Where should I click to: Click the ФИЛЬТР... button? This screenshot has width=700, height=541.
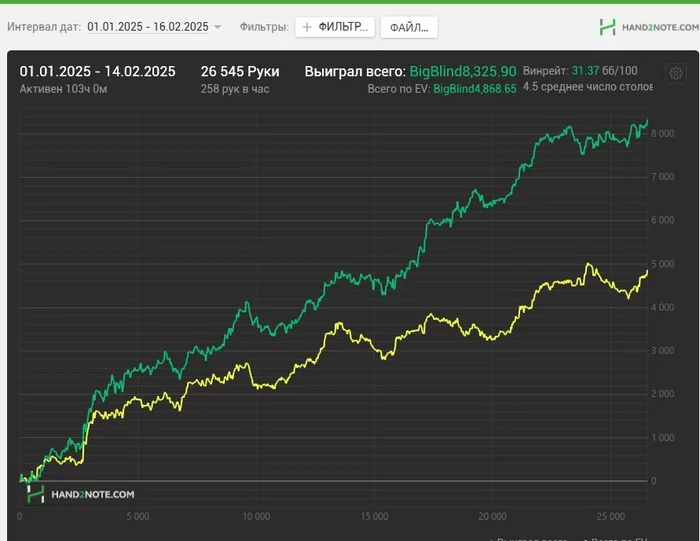tap(335, 27)
